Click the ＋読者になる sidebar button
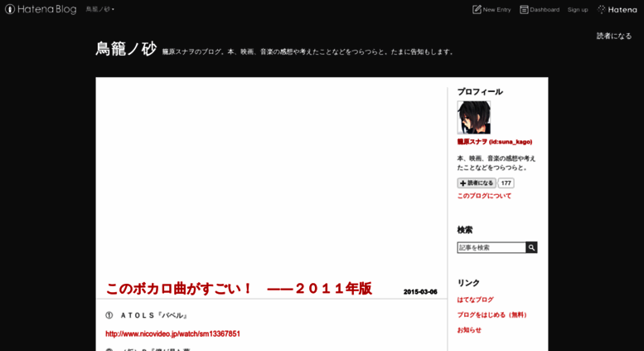 477,183
